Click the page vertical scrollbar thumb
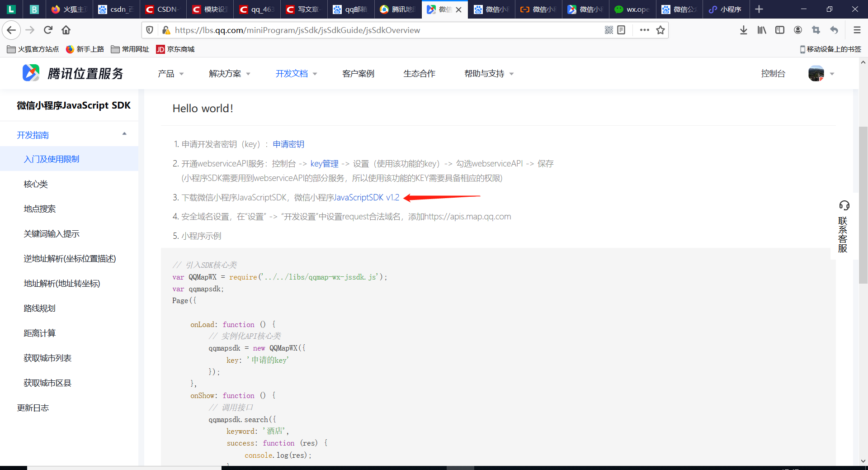This screenshot has height=470, width=868. [x=863, y=205]
